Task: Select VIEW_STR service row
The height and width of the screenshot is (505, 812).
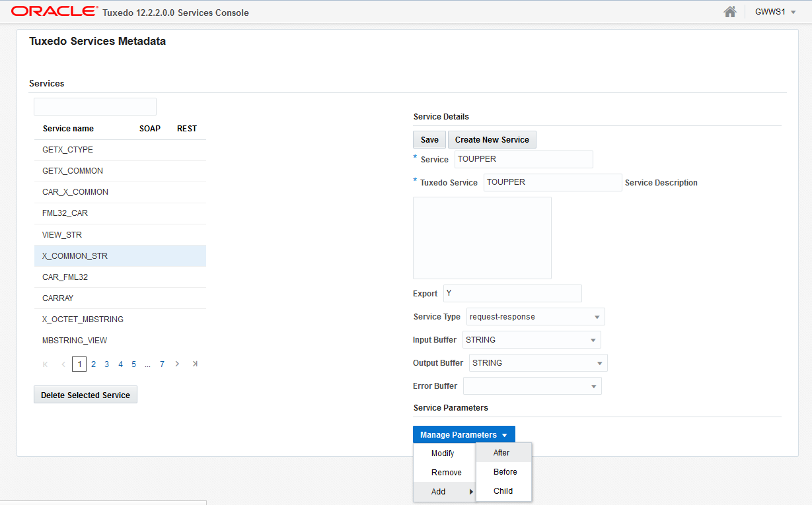Action: [x=120, y=234]
